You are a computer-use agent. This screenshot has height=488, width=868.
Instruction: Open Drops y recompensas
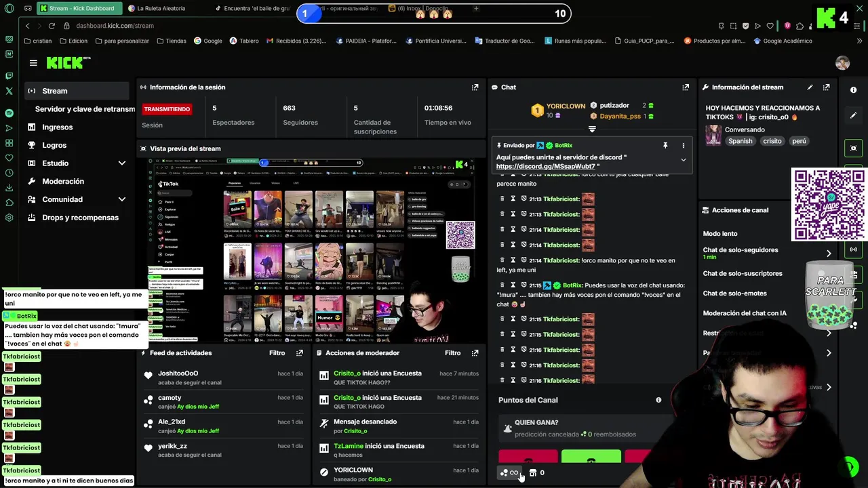tap(80, 218)
